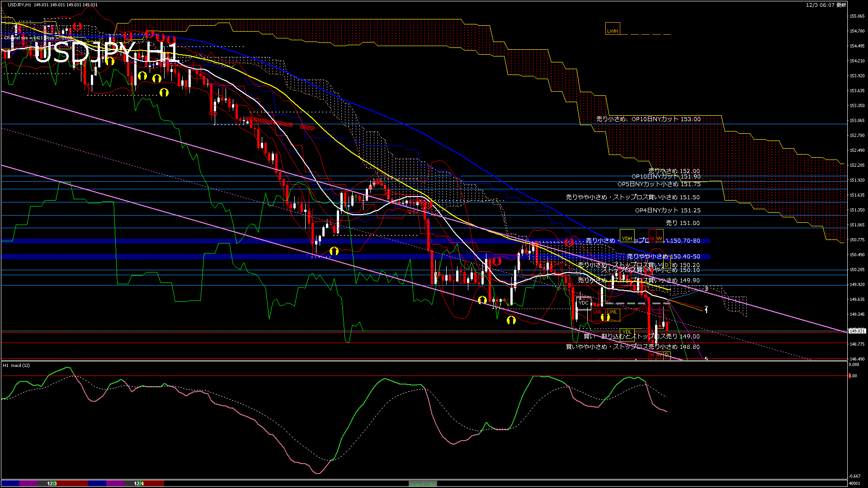This screenshot has height=488, width=868.
Task: Click first blue session bar segment
Action: coord(10,483)
